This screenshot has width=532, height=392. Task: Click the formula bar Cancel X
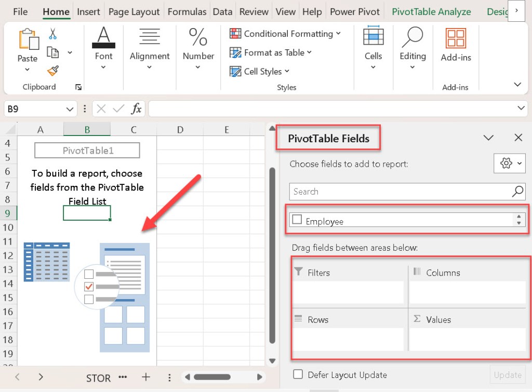101,109
